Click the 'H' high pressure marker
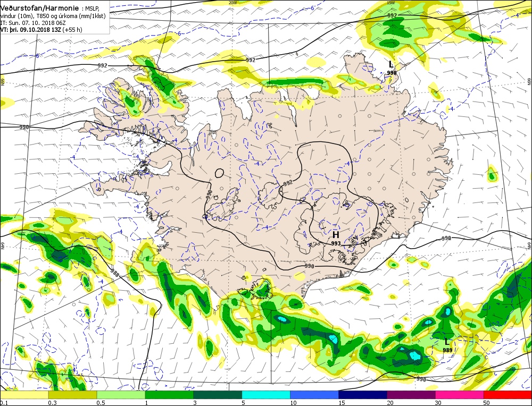The width and height of the screenshot is (532, 406). 336,235
